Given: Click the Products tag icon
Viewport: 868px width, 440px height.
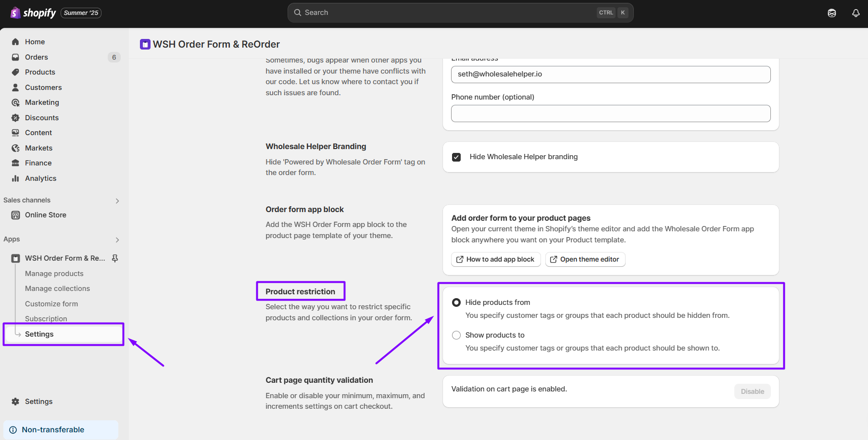Looking at the screenshot, I should click(x=15, y=72).
